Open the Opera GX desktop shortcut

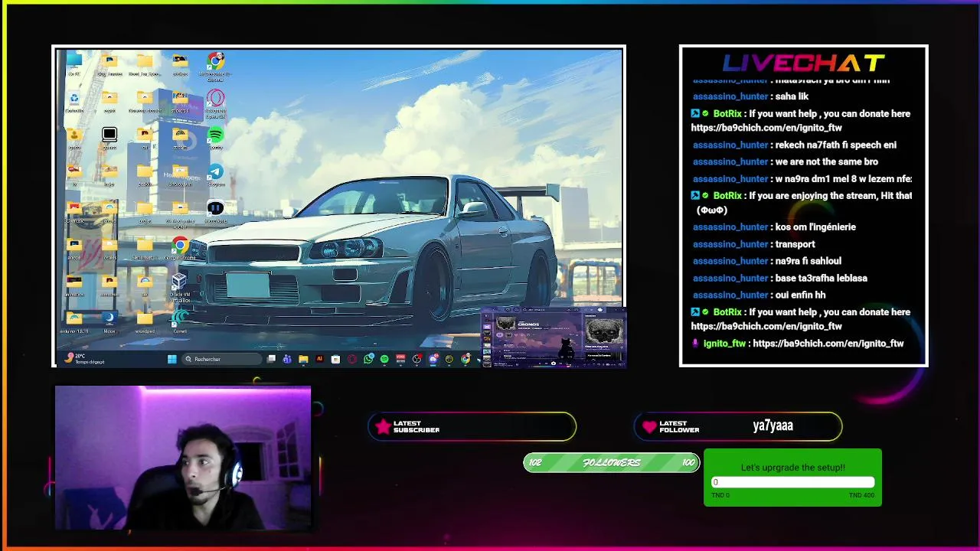coord(216,103)
